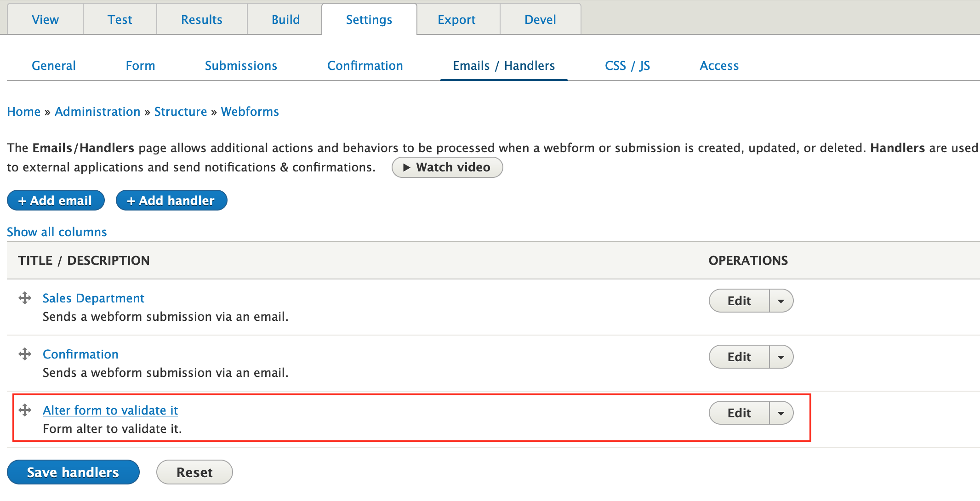This screenshot has height=501, width=980.
Task: Expand Alter form row operations dropdown
Action: tap(781, 413)
